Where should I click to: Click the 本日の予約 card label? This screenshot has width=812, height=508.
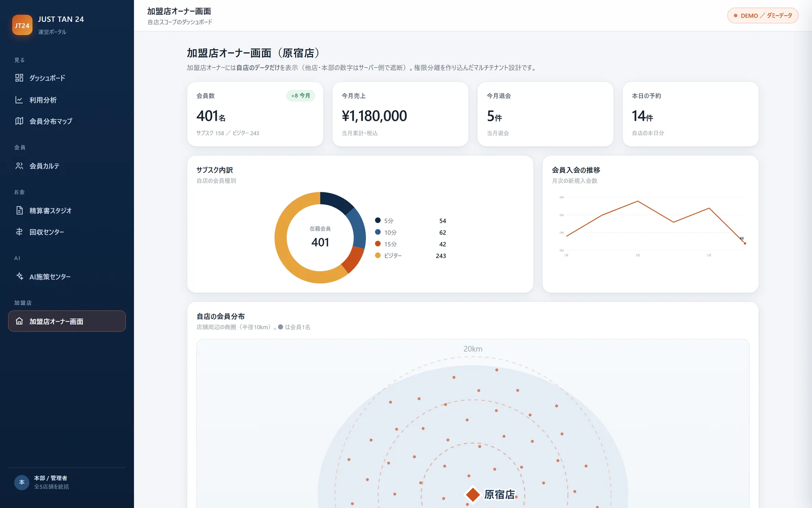pos(646,96)
